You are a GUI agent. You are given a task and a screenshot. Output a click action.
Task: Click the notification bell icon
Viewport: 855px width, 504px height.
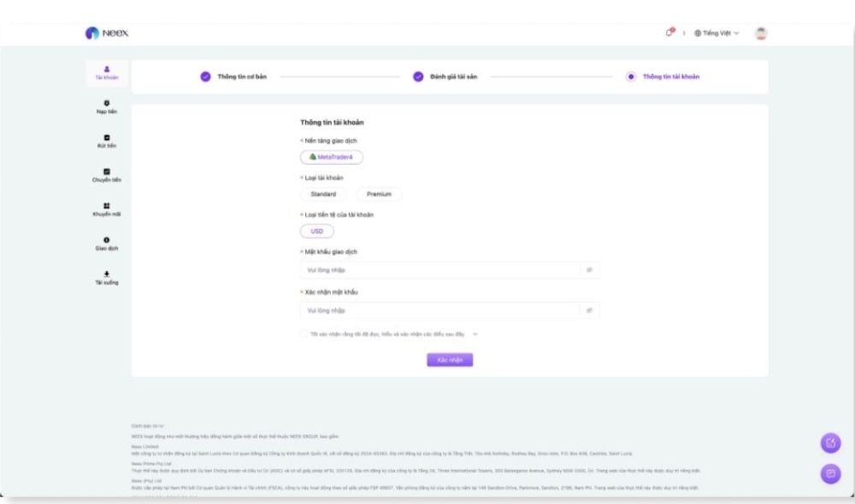[669, 32]
